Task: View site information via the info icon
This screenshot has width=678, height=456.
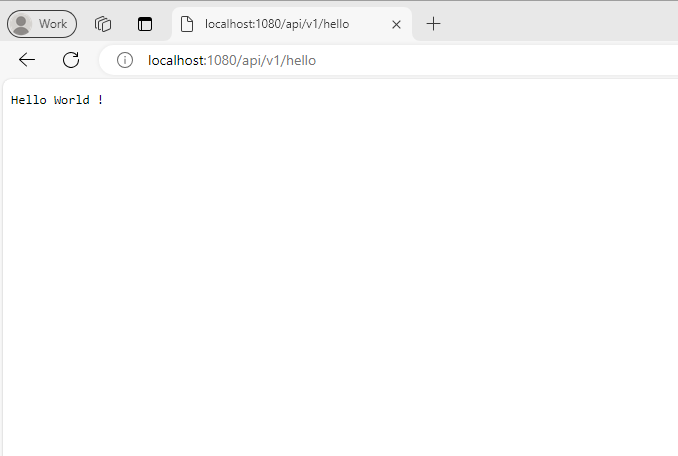Action: (x=125, y=60)
